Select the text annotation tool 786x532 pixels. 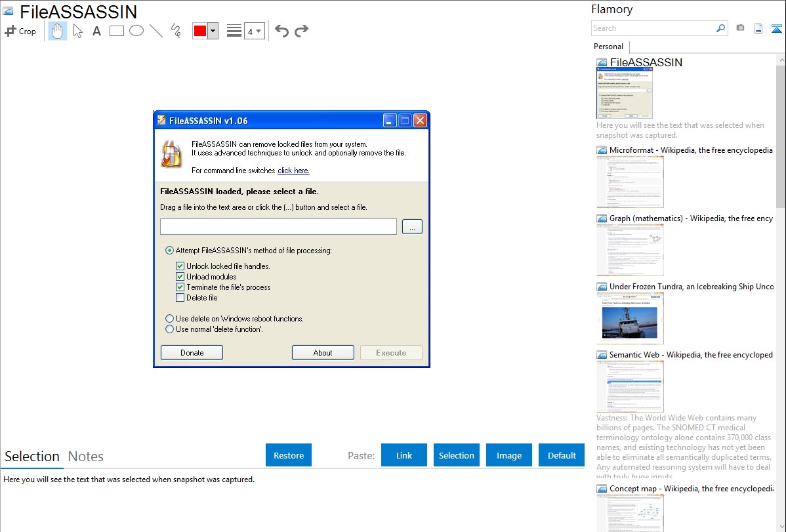(96, 31)
